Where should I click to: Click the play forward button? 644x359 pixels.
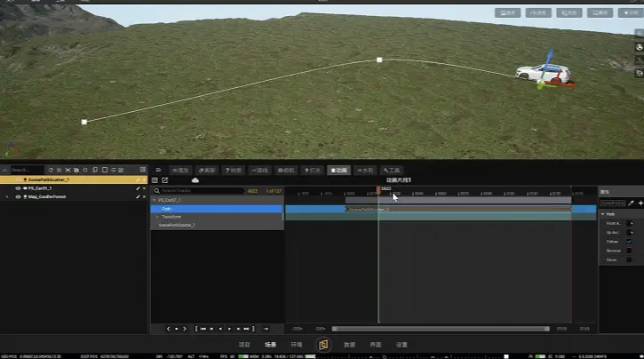click(x=229, y=329)
